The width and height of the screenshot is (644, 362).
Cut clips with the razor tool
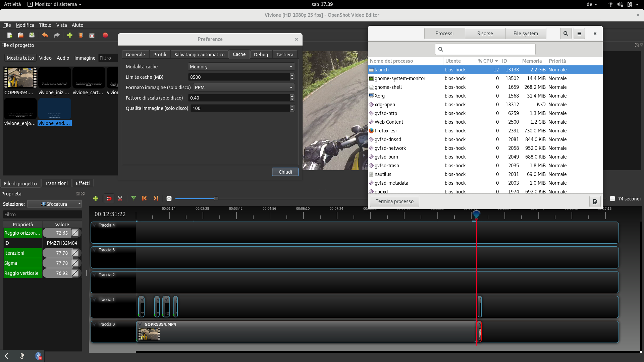(x=120, y=198)
